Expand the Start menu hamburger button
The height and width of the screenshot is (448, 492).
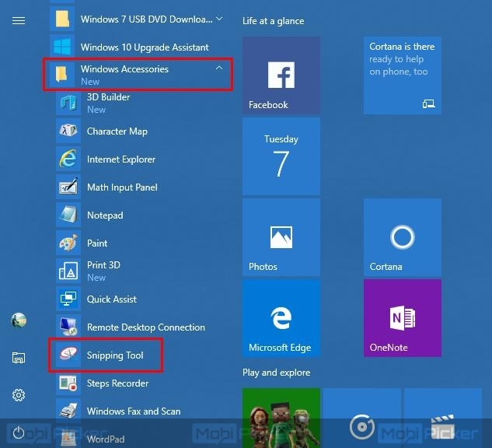click(19, 20)
